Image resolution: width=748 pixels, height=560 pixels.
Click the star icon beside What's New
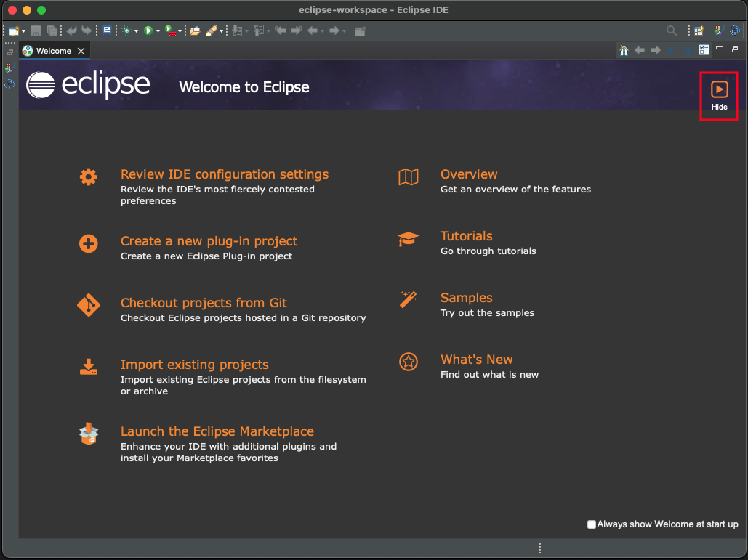tap(409, 362)
